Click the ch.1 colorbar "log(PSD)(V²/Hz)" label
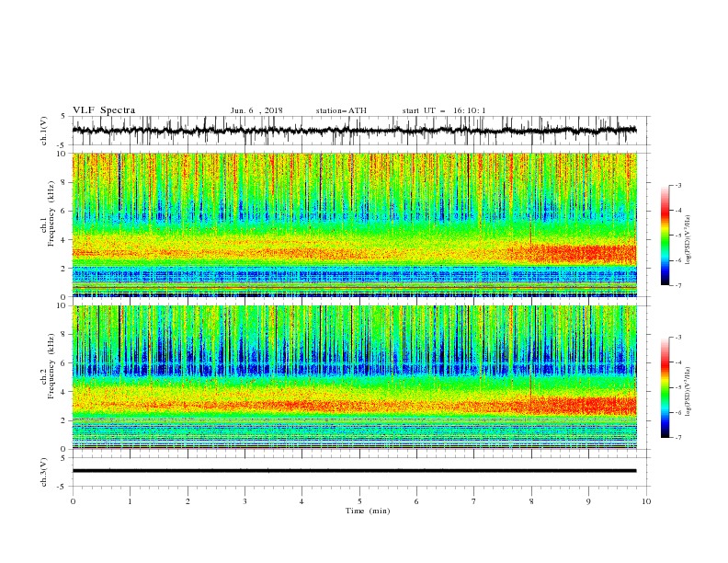 coord(688,240)
